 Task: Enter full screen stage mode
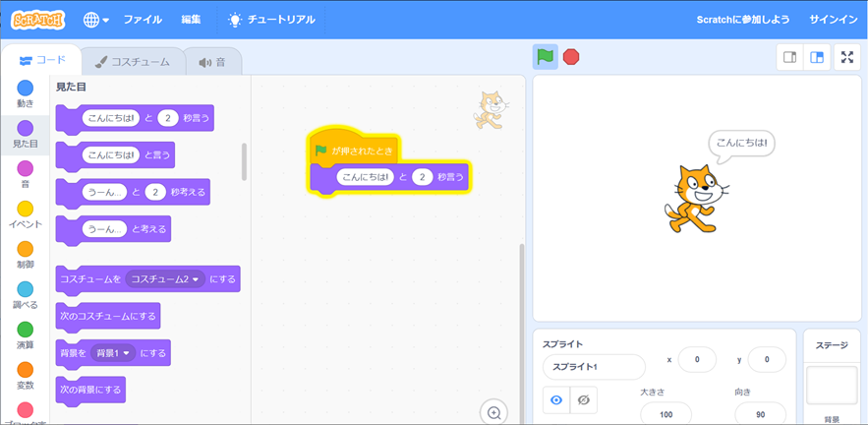tap(847, 57)
